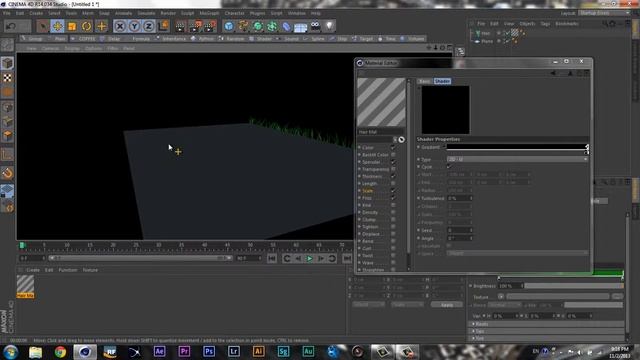This screenshot has width=640, height=360.
Task: Toggle Y axis lock
Action: pyautogui.click(x=134, y=27)
